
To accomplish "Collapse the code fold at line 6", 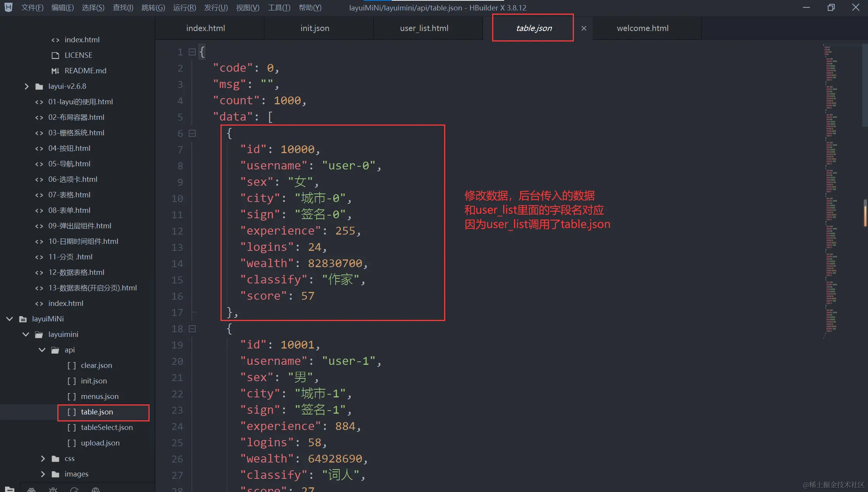I will pos(192,133).
